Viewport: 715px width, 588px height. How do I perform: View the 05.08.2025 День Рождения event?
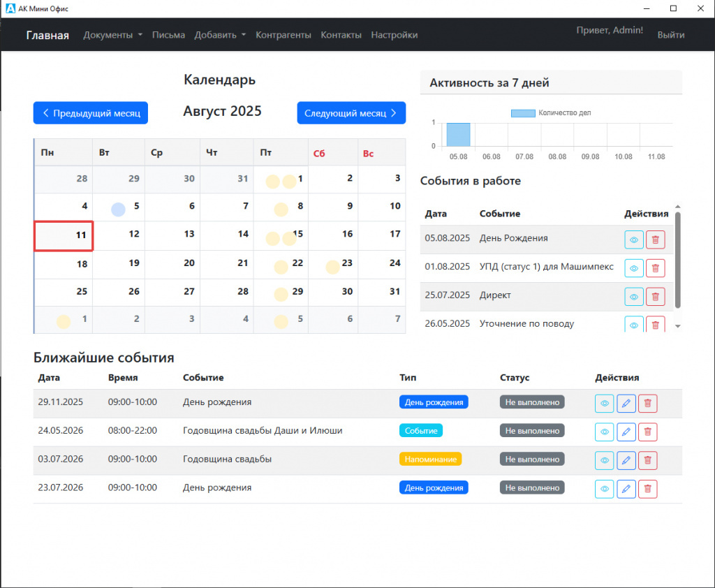(633, 240)
